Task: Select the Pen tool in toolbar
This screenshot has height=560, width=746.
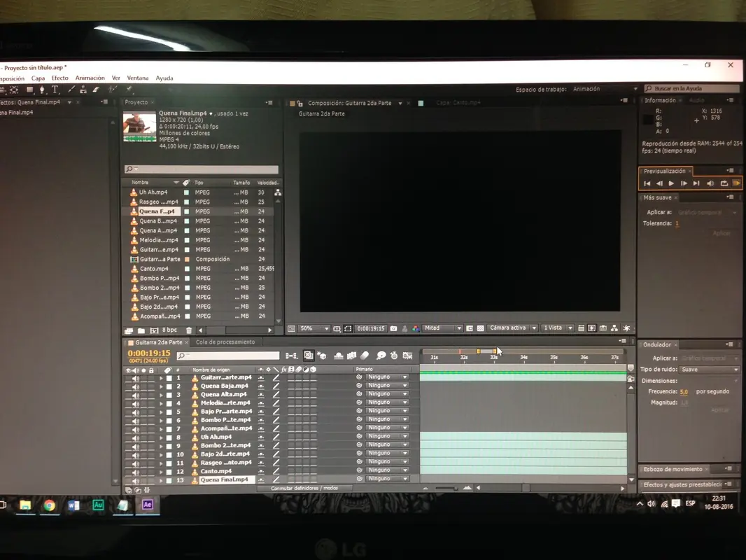Action: pyautogui.click(x=43, y=90)
